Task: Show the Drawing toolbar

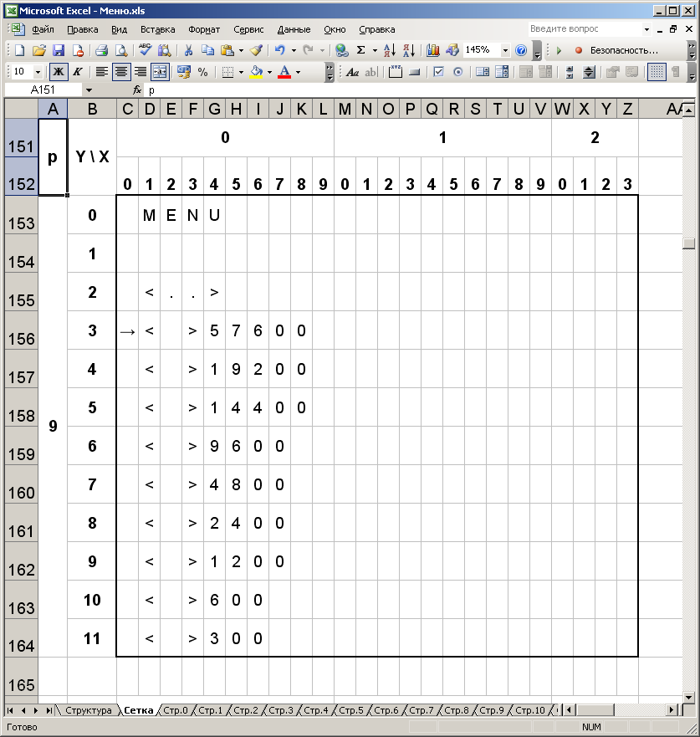Action: coord(452,50)
